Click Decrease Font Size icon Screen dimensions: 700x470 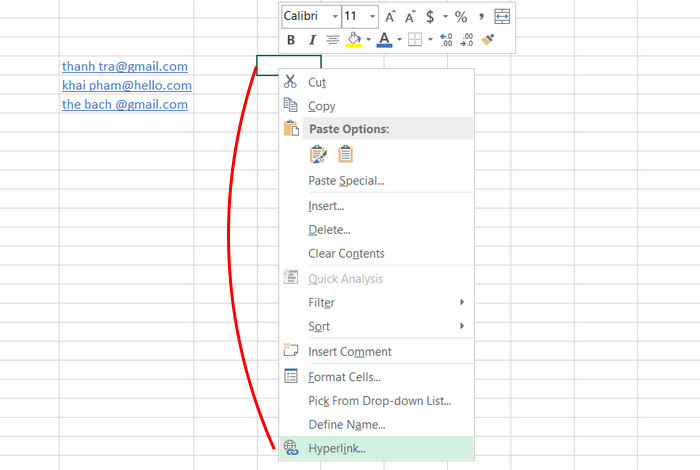point(410,17)
